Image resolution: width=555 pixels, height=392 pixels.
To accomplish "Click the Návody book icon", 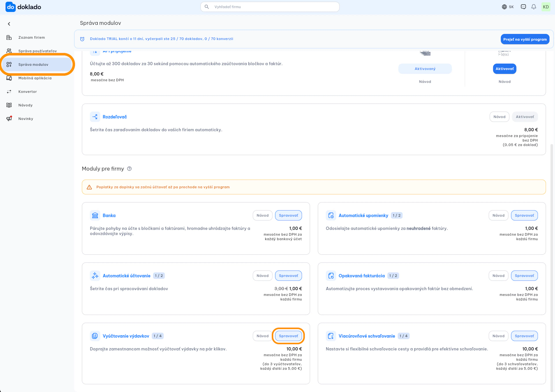I will tap(9, 105).
